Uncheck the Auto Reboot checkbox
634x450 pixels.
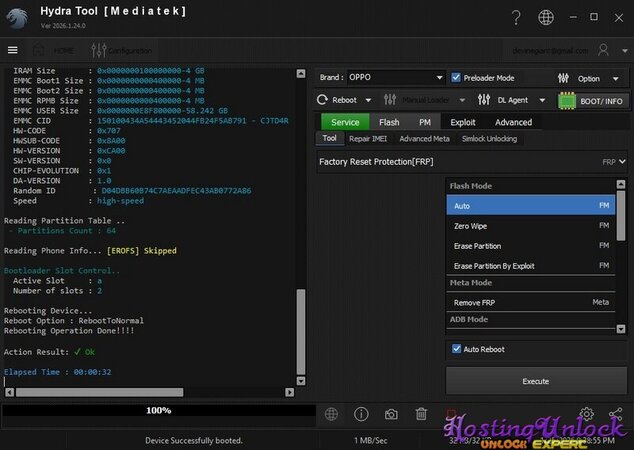point(457,349)
